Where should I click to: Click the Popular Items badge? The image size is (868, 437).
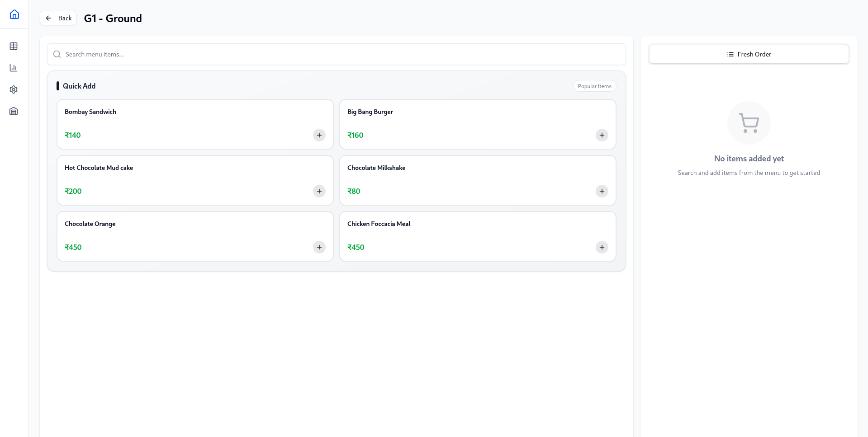tap(594, 86)
